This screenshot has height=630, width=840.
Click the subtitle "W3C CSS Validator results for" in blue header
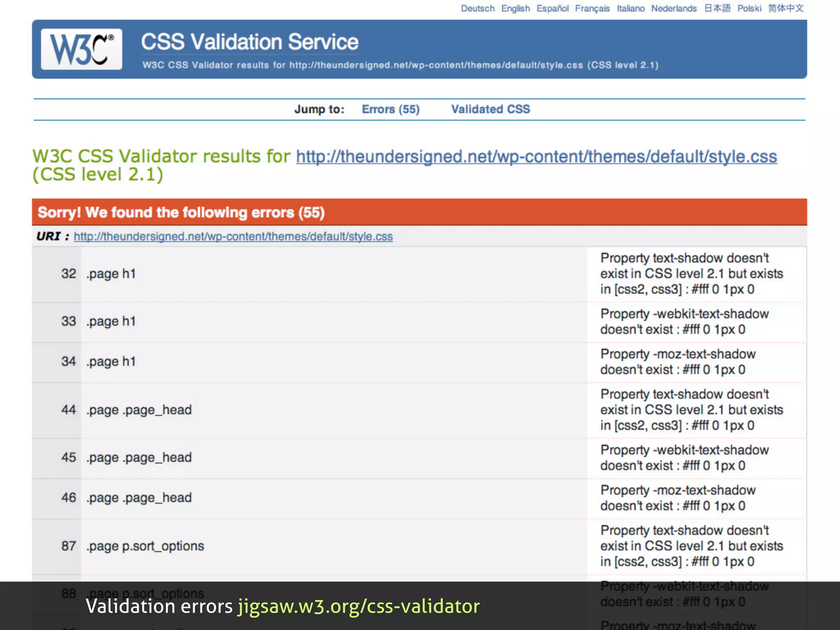coord(214,65)
